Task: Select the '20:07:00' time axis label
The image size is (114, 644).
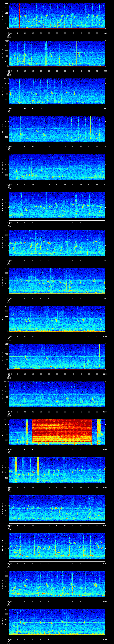Action: 9,260
